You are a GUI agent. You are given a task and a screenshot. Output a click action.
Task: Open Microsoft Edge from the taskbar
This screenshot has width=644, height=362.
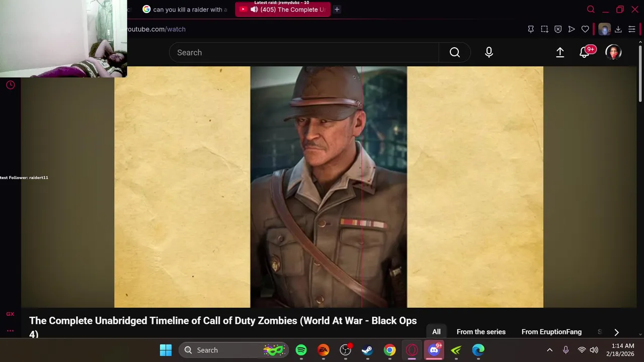click(478, 350)
